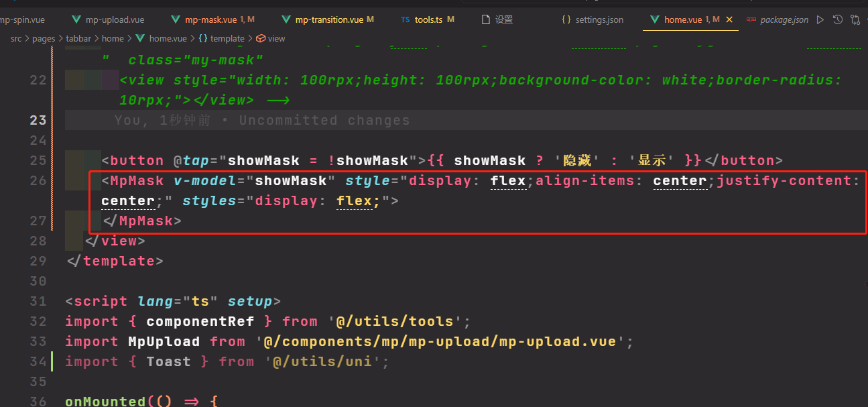Close the home.vue editor tab
This screenshot has width=868, height=407.
[x=729, y=20]
